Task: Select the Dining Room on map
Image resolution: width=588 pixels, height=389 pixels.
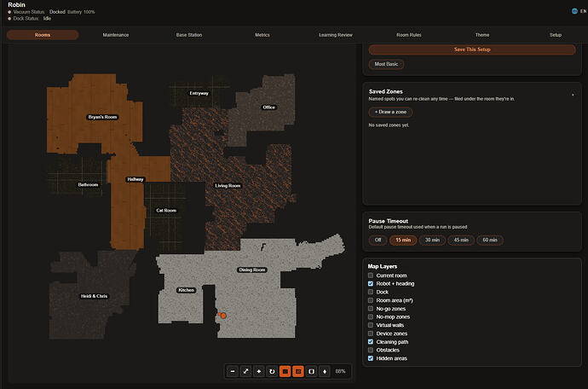Action: point(252,270)
